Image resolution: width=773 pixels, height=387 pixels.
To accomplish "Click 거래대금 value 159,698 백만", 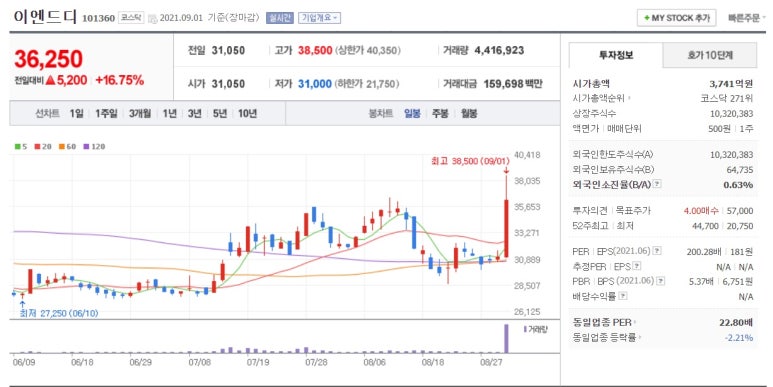I will tap(513, 84).
